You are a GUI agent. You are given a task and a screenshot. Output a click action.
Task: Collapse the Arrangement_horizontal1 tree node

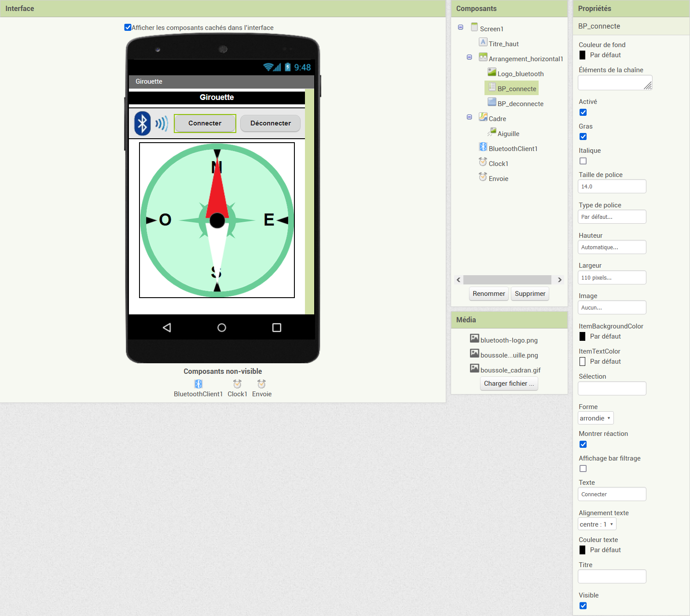click(470, 57)
